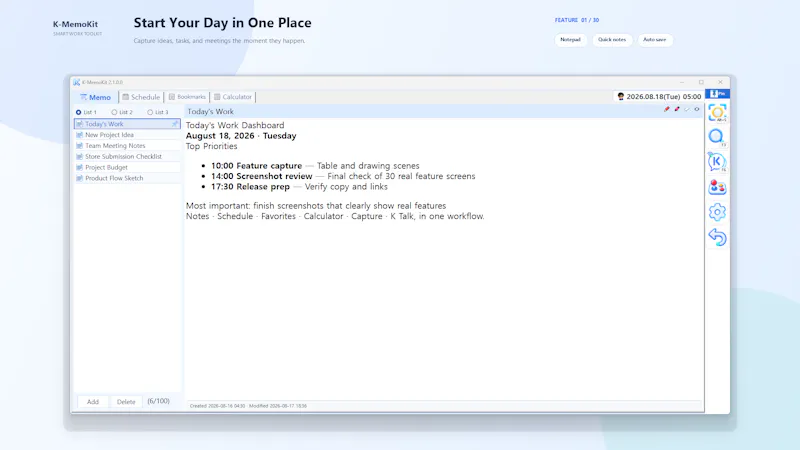Open the Store Submission Checklist memo
The height and width of the screenshot is (450, 800).
tap(127, 157)
